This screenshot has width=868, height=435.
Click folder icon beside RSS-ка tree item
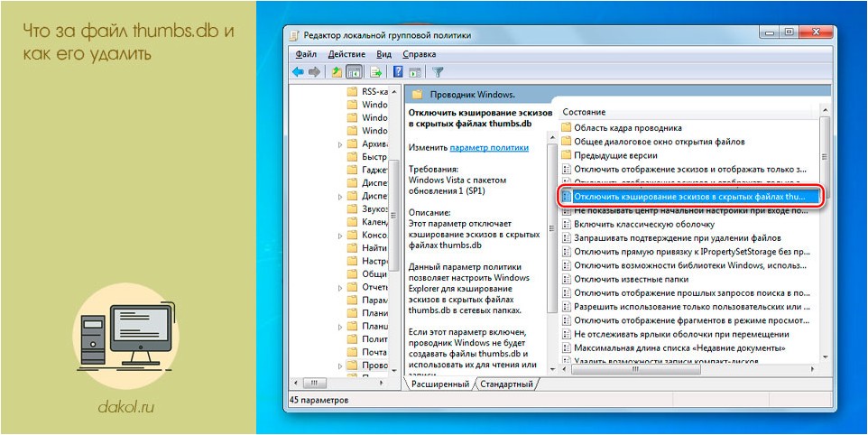(352, 91)
